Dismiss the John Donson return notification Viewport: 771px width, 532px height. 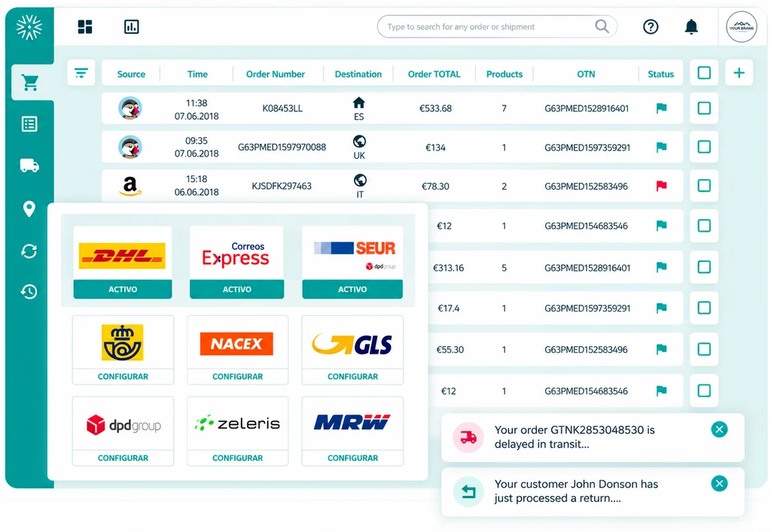[x=719, y=483]
